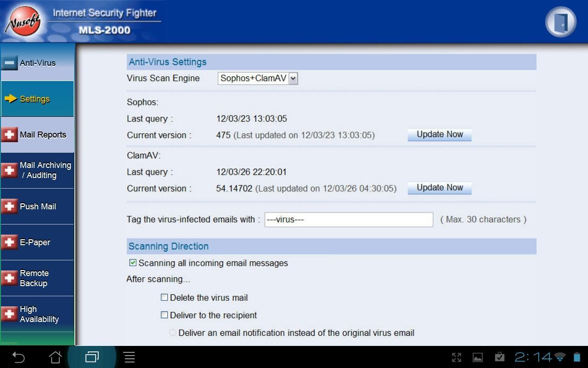Open the Anti-Virus menu label
The image size is (588, 368).
tap(38, 63)
